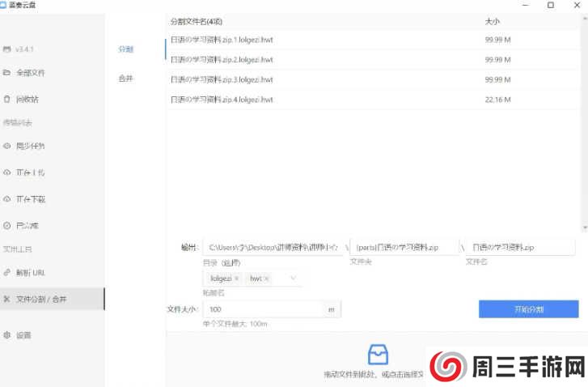Viewport: 588px width, 387px height.
Task: Remove the lolgezi extension tag
Action: 237,279
